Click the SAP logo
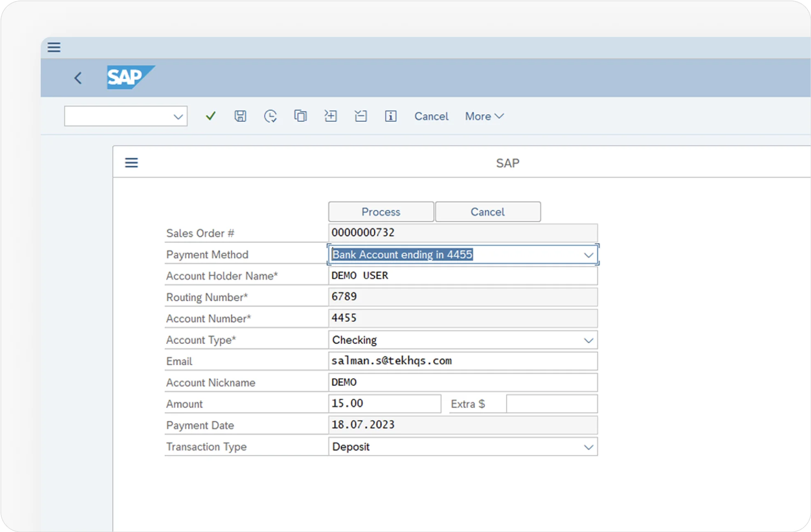811x532 pixels. pyautogui.click(x=131, y=77)
